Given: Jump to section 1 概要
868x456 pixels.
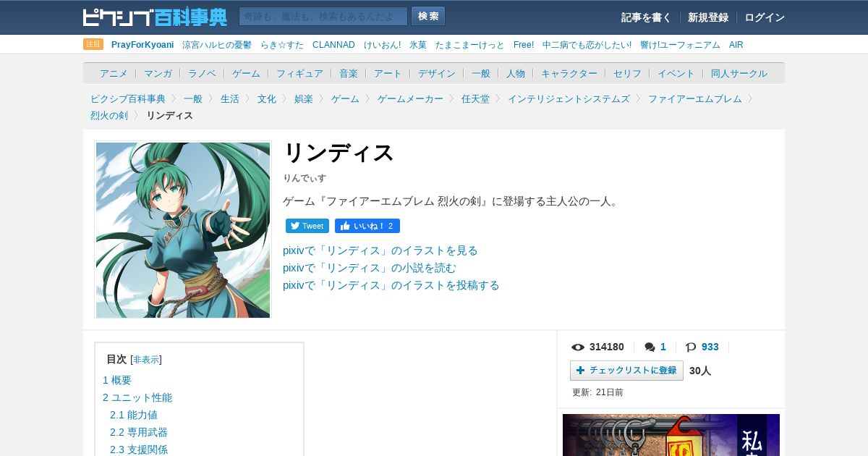Looking at the screenshot, I should pyautogui.click(x=117, y=380).
